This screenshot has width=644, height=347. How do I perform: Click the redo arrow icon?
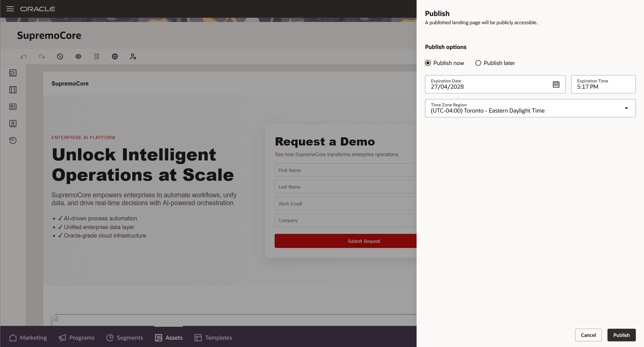coord(42,57)
